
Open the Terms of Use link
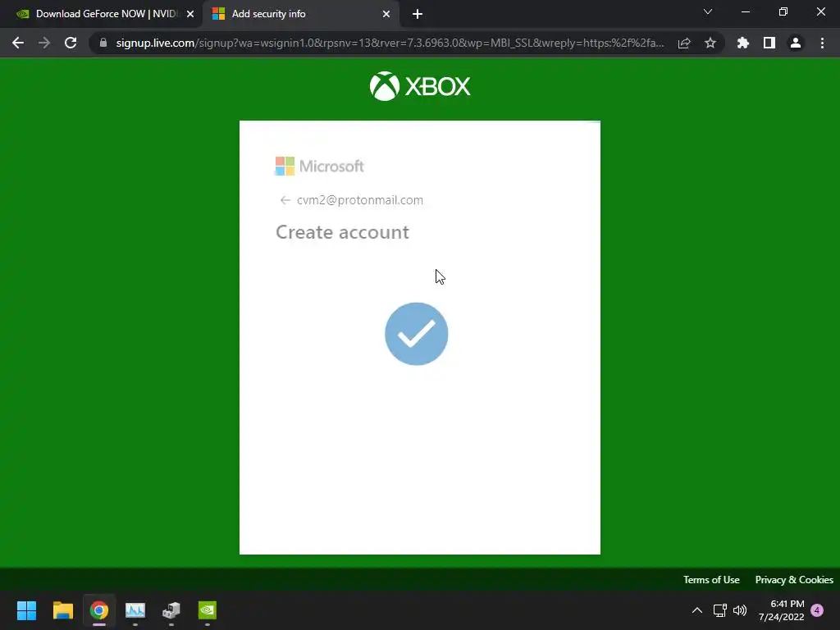711,580
